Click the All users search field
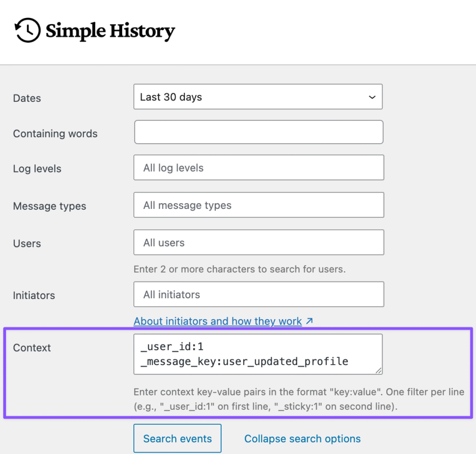Viewport: 476px width, 454px height. tap(258, 242)
